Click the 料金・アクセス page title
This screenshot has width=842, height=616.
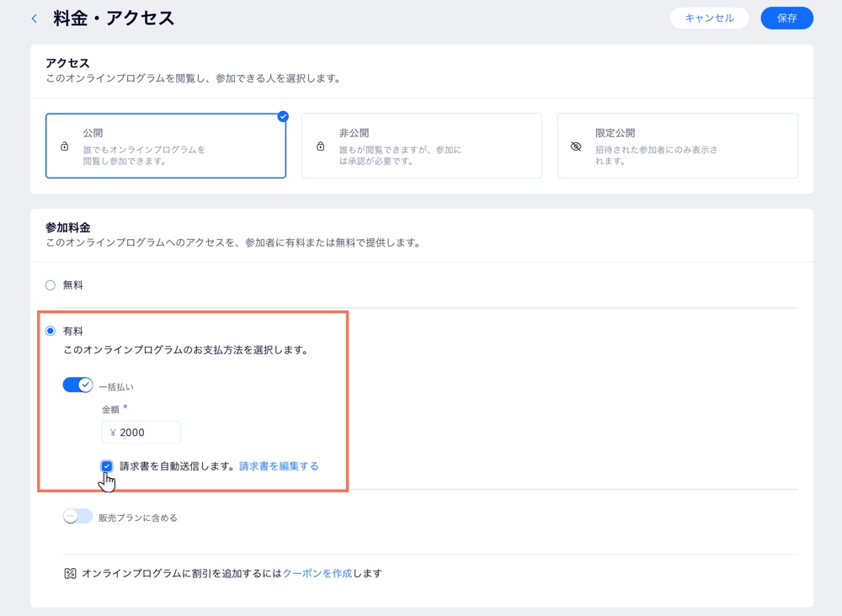click(114, 19)
